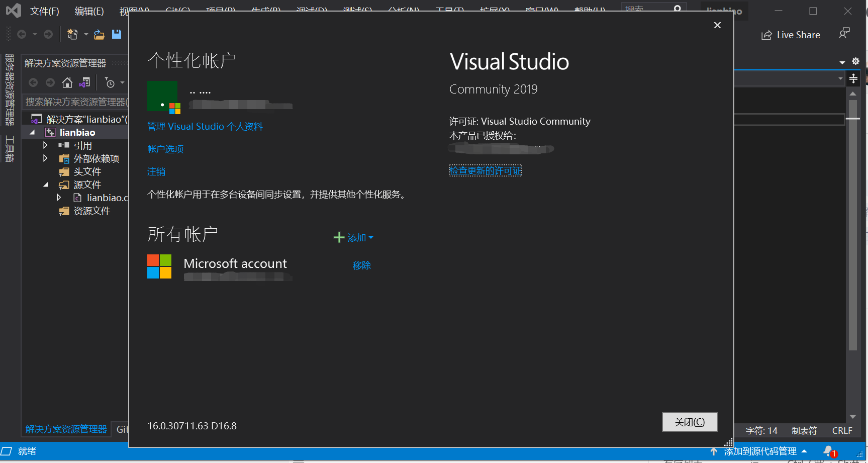
Task: Click the Solution Explorer back button
Action: (x=33, y=82)
